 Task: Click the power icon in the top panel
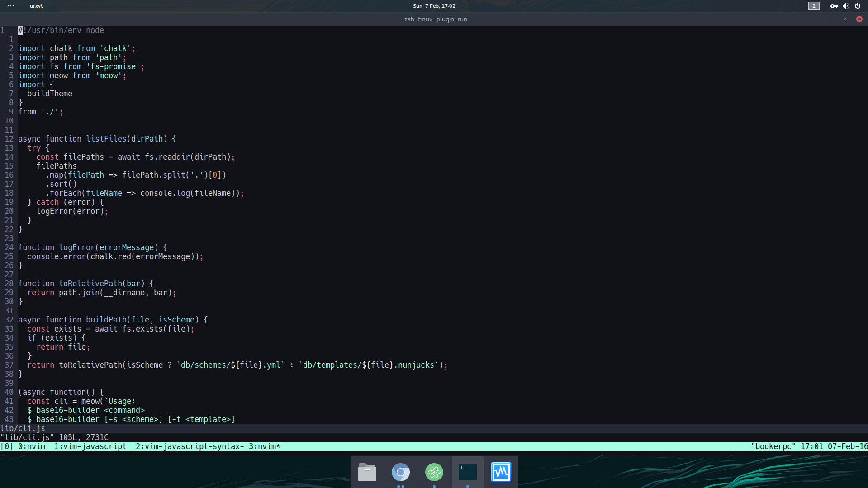coord(858,6)
